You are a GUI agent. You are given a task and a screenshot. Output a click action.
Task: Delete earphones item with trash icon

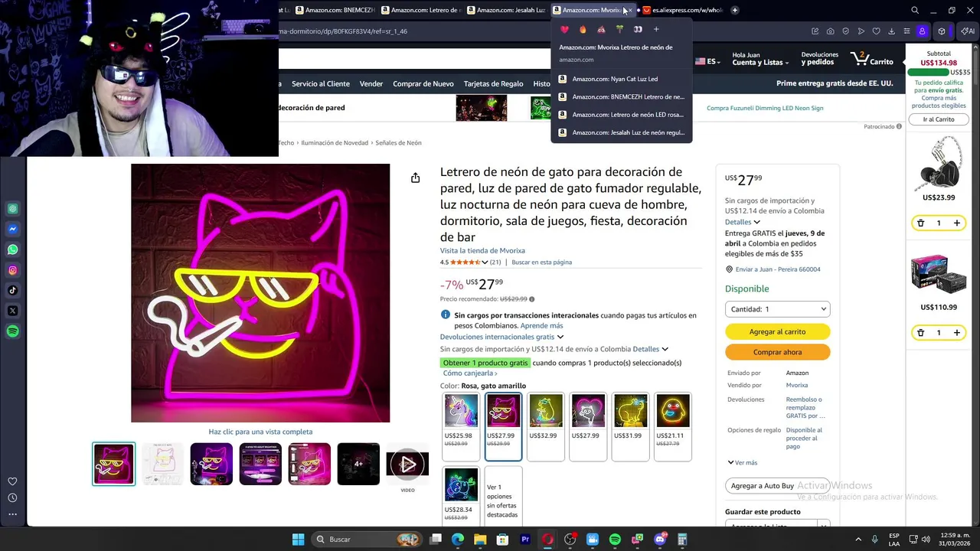920,223
